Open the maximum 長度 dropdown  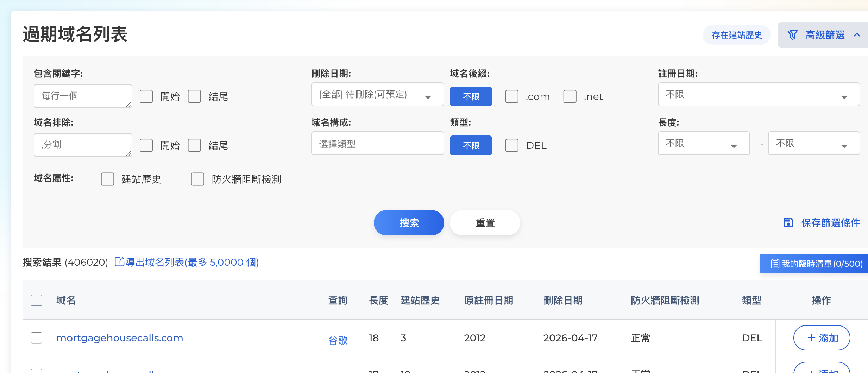(814, 143)
